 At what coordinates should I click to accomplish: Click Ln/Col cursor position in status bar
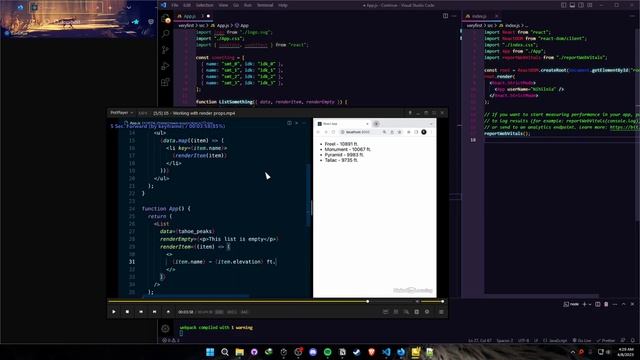(x=480, y=340)
